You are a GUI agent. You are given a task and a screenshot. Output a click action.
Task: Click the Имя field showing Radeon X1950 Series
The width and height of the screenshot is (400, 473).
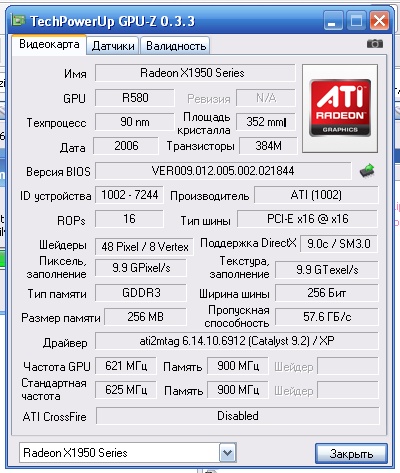(195, 73)
